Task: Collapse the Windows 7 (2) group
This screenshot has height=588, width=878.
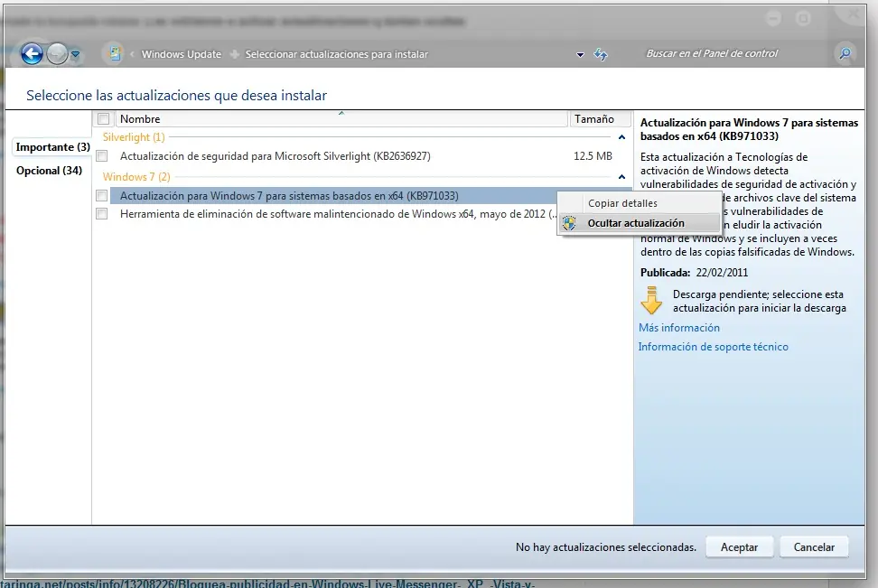Action: coord(621,177)
